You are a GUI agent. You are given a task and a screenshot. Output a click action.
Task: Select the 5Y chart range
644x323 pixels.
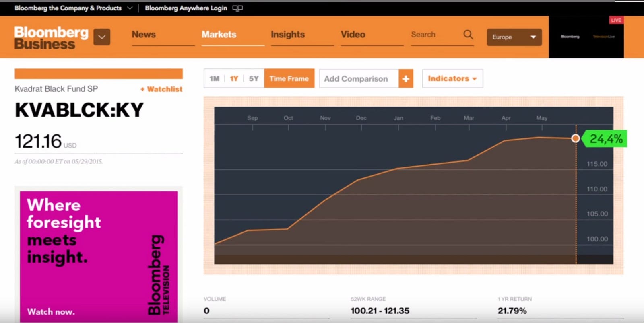254,79
